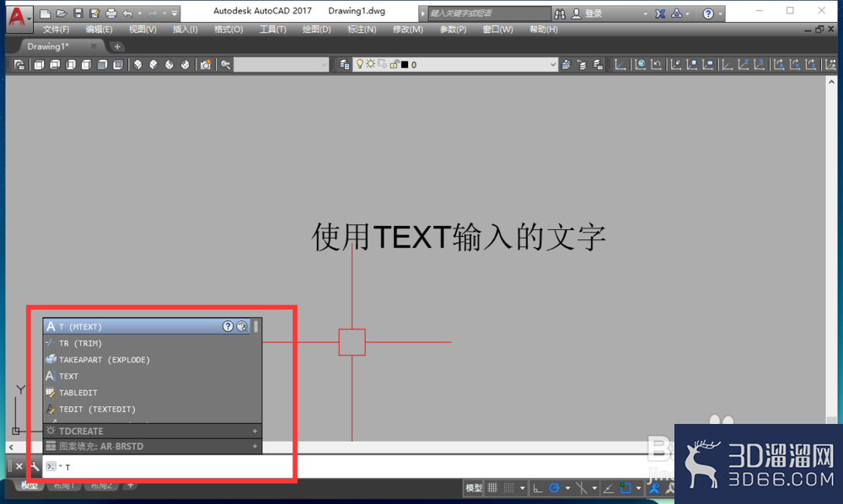Click inside the keyword search field
The height and width of the screenshot is (504, 843).
coord(489,13)
